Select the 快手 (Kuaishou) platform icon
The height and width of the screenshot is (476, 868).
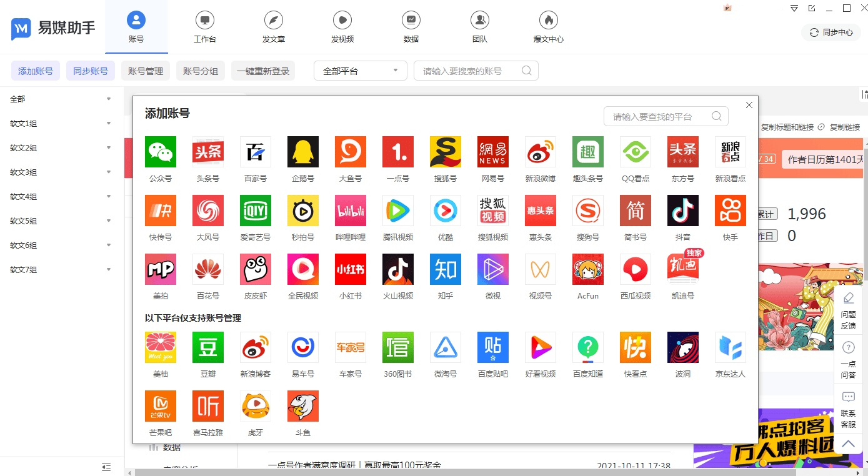pos(730,211)
